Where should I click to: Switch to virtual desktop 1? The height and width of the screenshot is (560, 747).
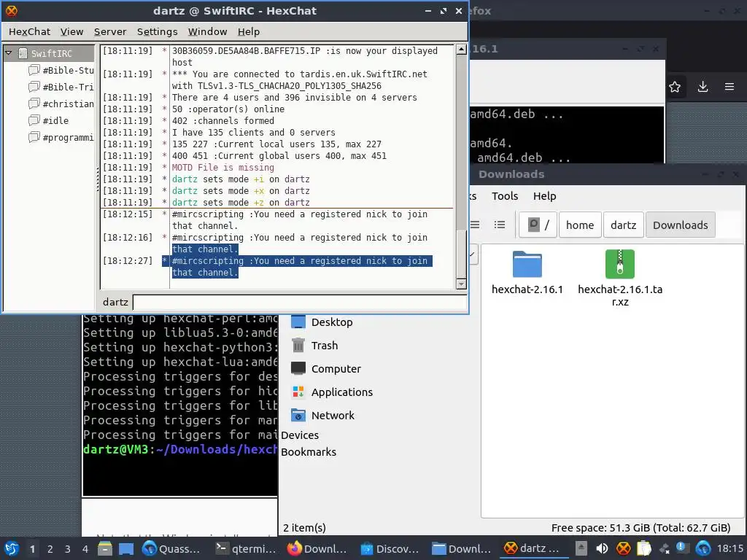click(32, 549)
